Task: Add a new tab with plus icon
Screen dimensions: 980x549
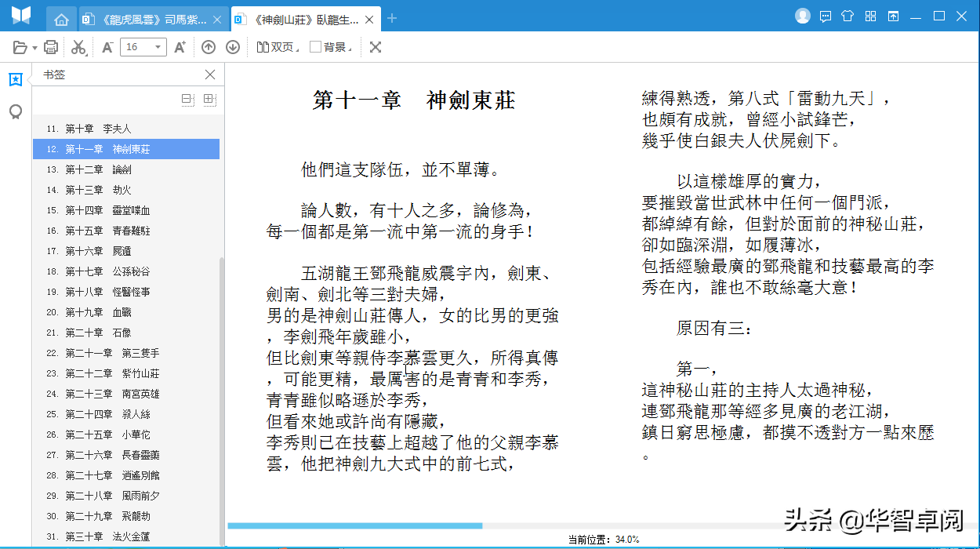Action: click(393, 19)
